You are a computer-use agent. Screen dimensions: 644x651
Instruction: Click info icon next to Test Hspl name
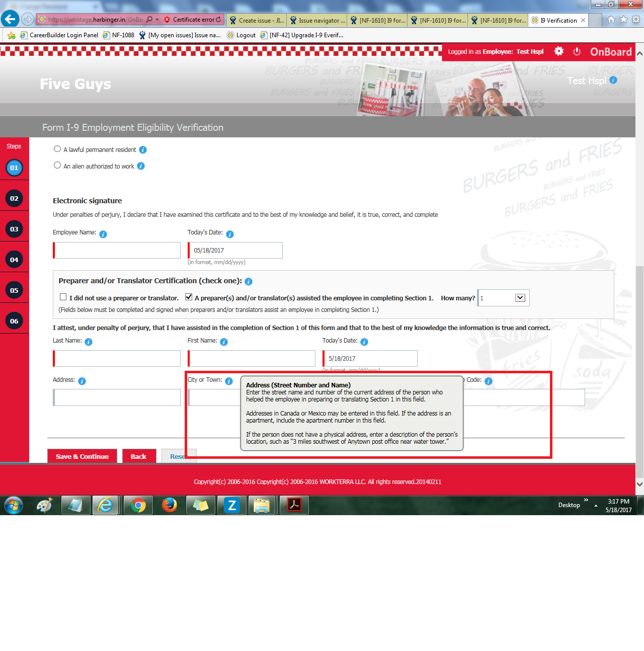(613, 80)
